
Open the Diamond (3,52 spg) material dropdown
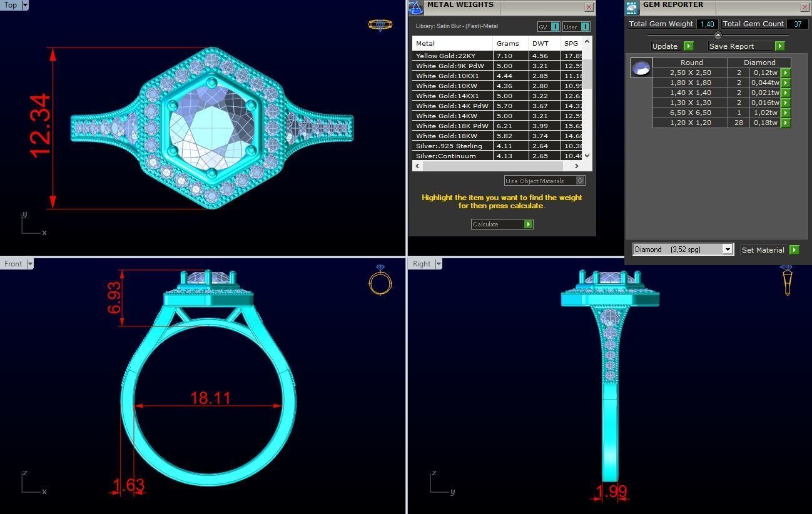click(x=727, y=249)
